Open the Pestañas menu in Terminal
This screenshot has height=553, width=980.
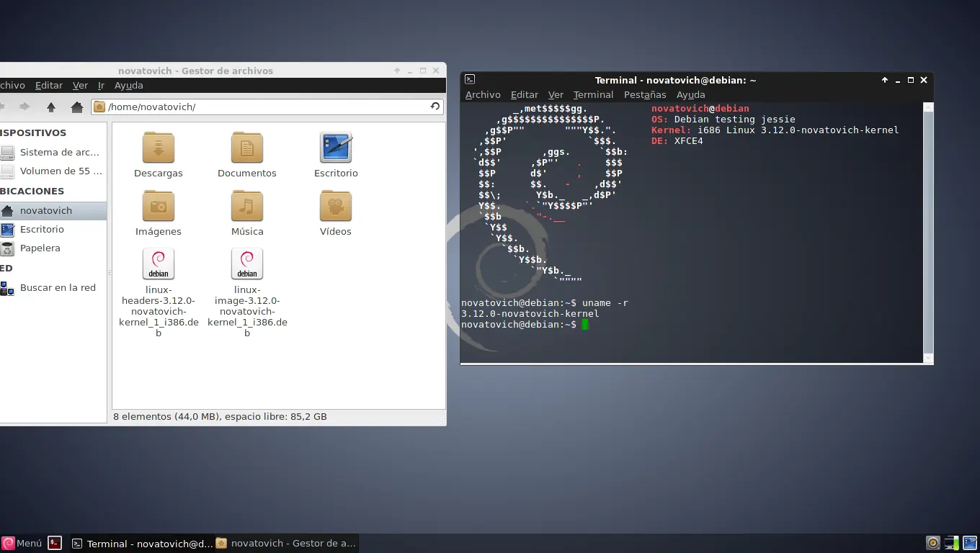tap(644, 94)
